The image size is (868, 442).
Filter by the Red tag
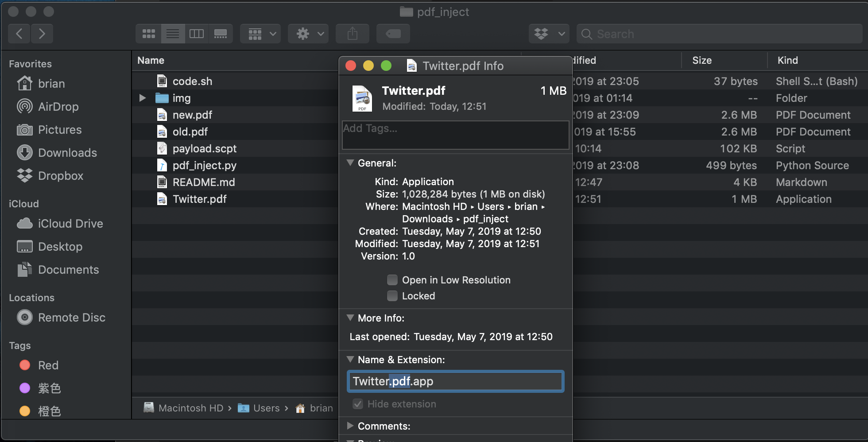coord(39,365)
